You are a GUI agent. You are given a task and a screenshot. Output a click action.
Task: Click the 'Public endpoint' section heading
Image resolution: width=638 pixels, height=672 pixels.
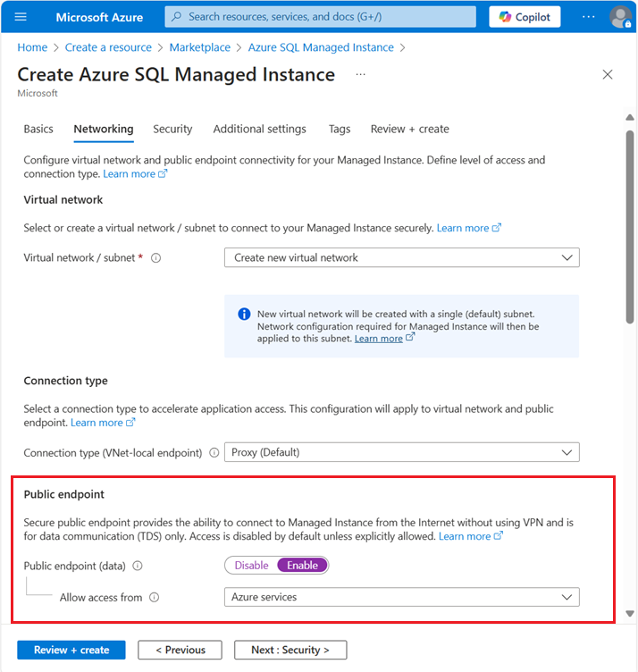coord(63,494)
